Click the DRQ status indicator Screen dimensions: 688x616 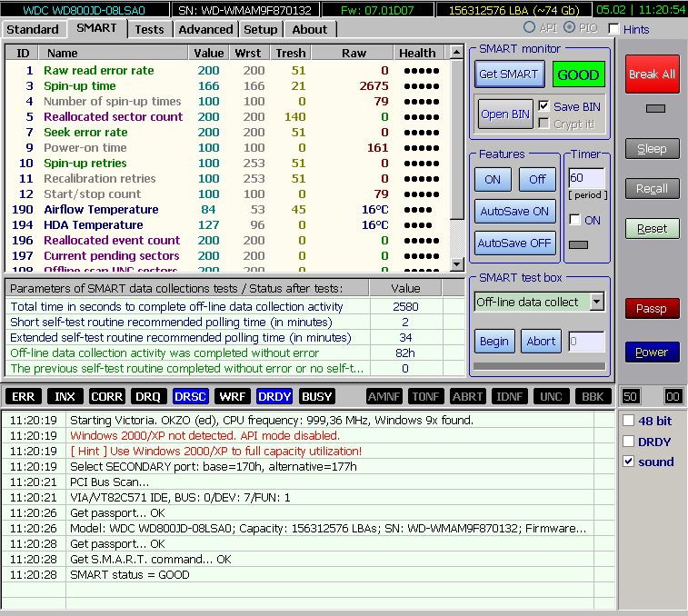coord(148,396)
